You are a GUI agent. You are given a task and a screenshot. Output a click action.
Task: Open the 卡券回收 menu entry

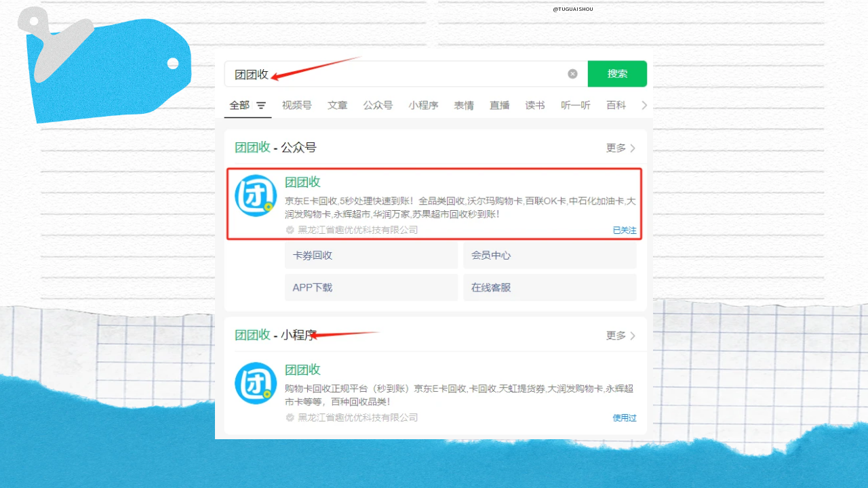click(x=372, y=256)
